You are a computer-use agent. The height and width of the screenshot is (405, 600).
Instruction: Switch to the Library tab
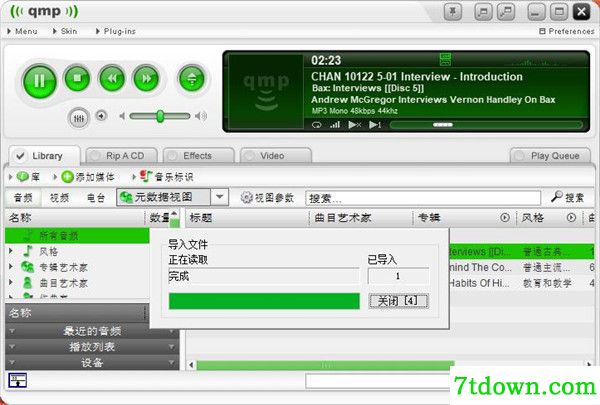click(x=44, y=156)
